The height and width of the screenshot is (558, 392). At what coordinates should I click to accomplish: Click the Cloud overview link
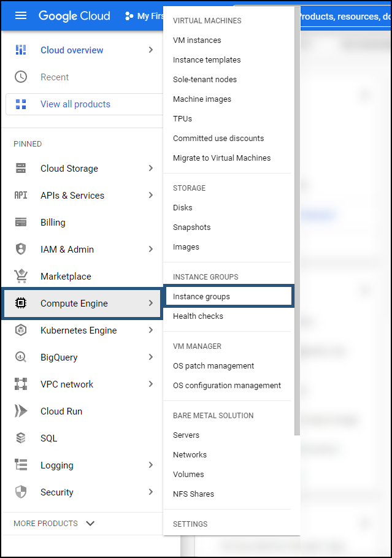coord(72,50)
